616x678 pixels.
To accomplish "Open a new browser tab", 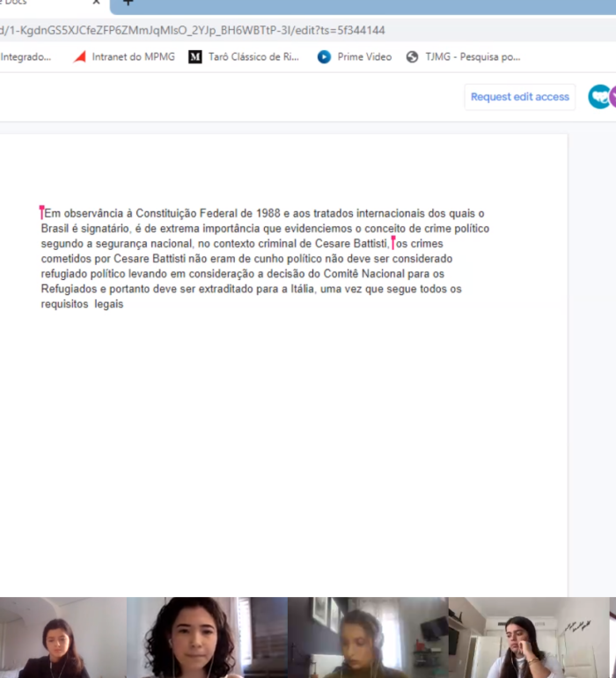I will pos(128,3).
